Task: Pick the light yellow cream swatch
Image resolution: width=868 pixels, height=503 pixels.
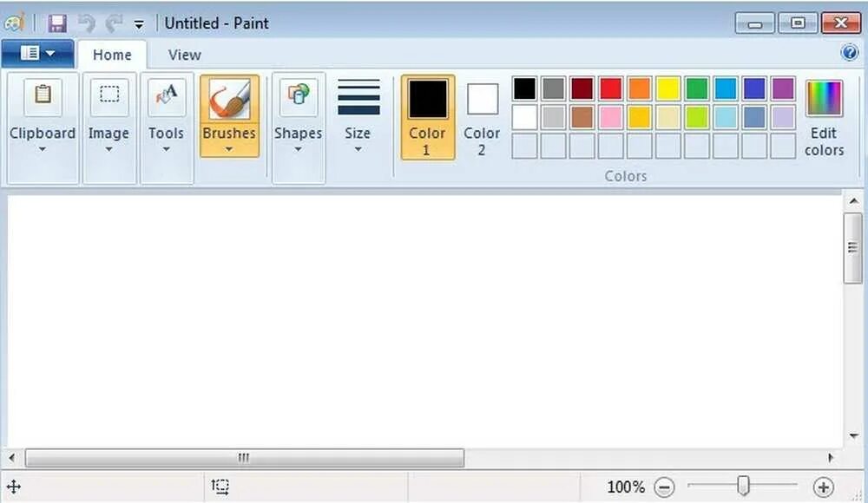Action: [668, 117]
